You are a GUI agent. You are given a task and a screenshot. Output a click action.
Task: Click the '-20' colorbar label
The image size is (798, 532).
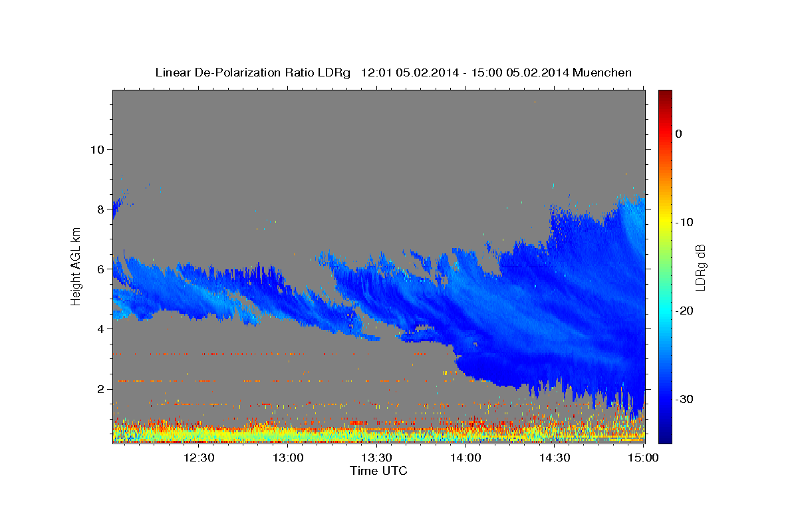coord(684,311)
